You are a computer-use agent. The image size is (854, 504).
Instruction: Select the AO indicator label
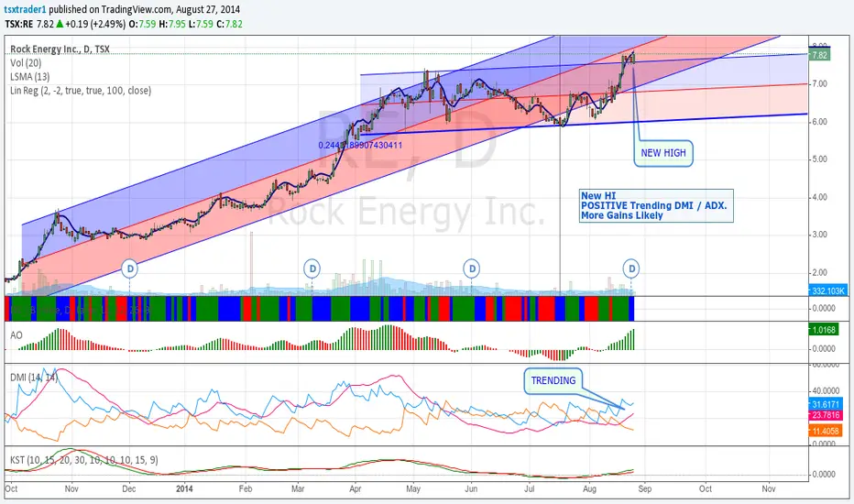point(16,335)
